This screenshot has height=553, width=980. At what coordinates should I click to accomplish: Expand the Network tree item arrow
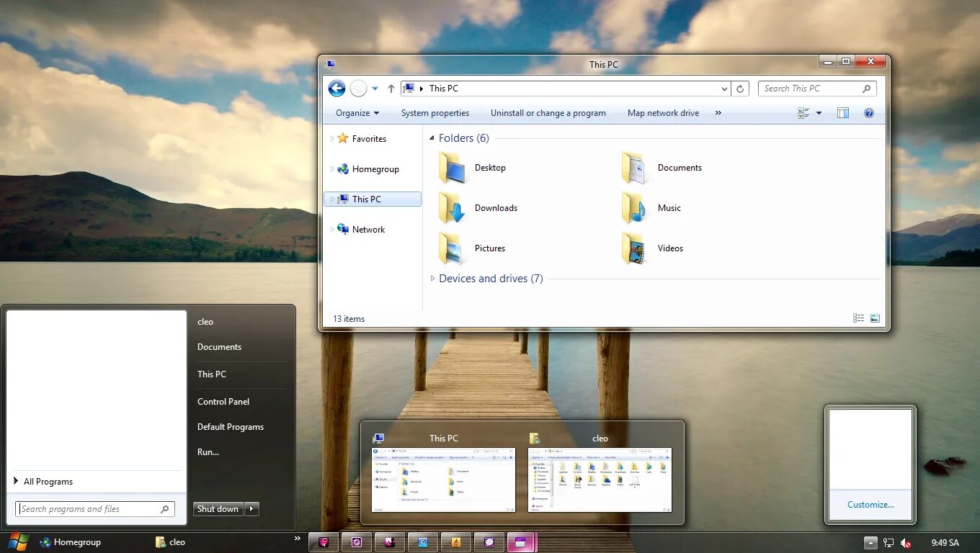point(331,229)
